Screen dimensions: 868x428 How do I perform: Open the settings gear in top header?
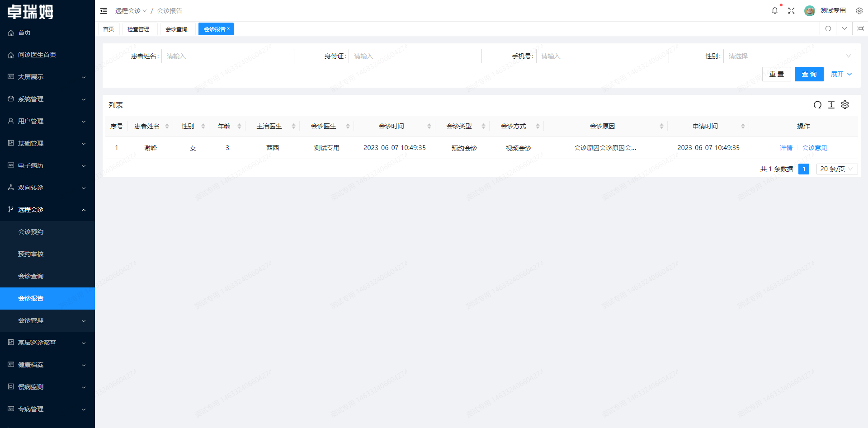pos(859,11)
